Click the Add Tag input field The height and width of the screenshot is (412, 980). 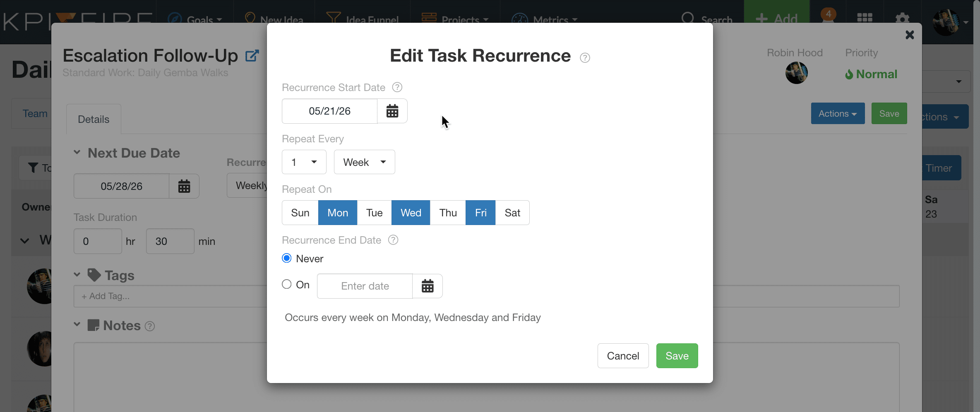pyautogui.click(x=170, y=296)
